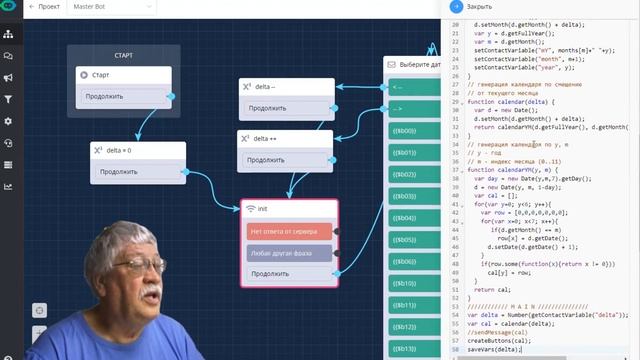This screenshot has height=360, width=640.
Task: Collapse code fold arrow at line 37
Action: pos(462,171)
